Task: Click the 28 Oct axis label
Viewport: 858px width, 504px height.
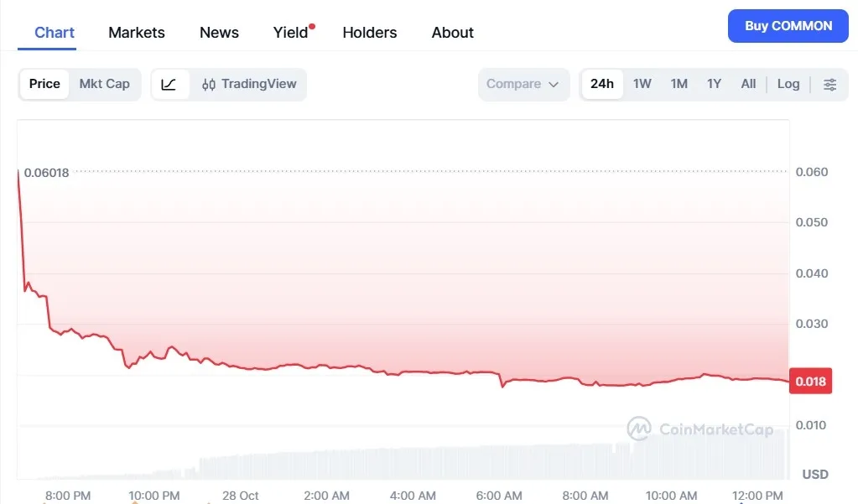Action: 241,495
